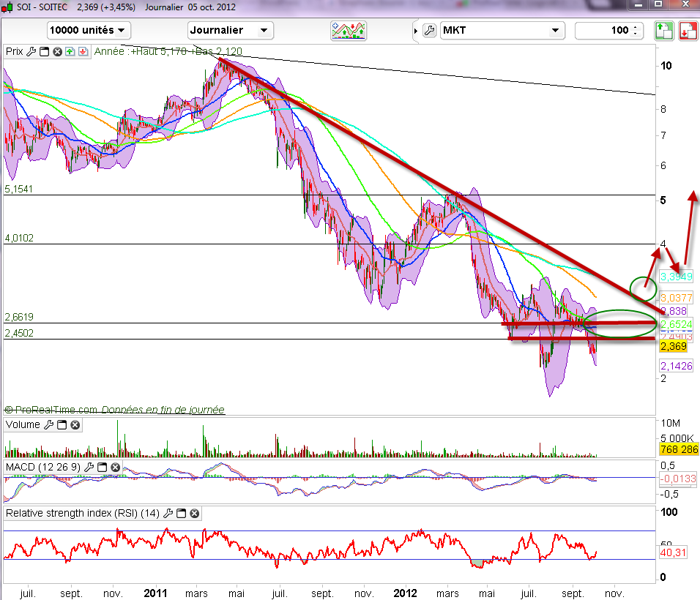Image resolution: width=700 pixels, height=600 pixels.
Task: Open Volume panel wrench settings
Action: tap(49, 424)
